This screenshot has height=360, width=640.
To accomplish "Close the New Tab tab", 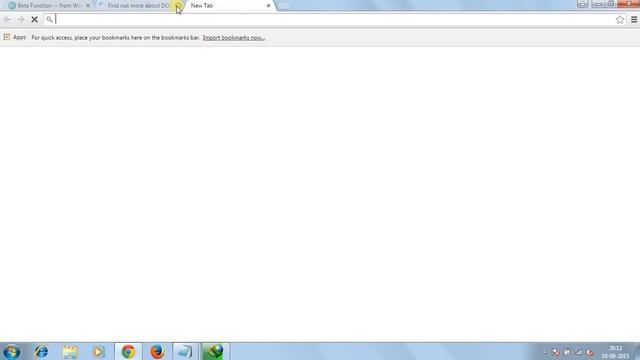I will click(x=268, y=6).
